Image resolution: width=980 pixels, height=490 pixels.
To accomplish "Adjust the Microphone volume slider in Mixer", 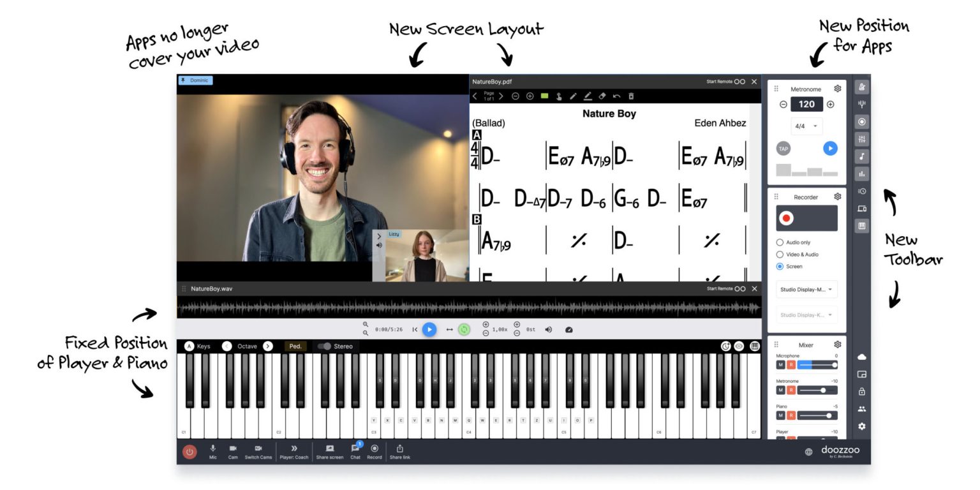I will pos(817,364).
